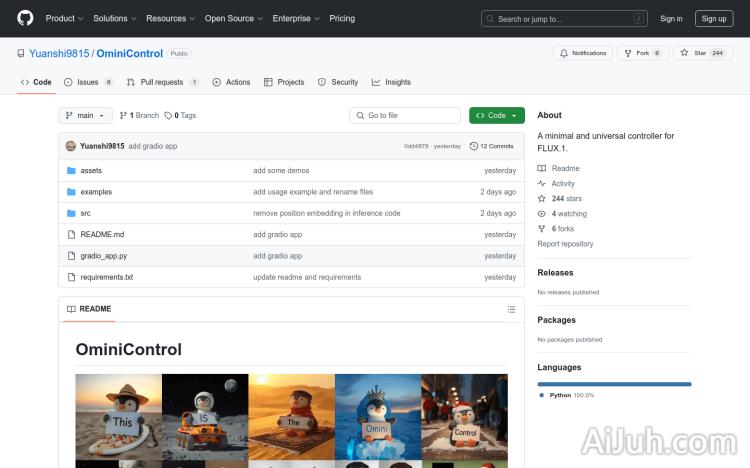Fork the OminiControl repository
Screen dimensions: 750x468
tap(643, 53)
